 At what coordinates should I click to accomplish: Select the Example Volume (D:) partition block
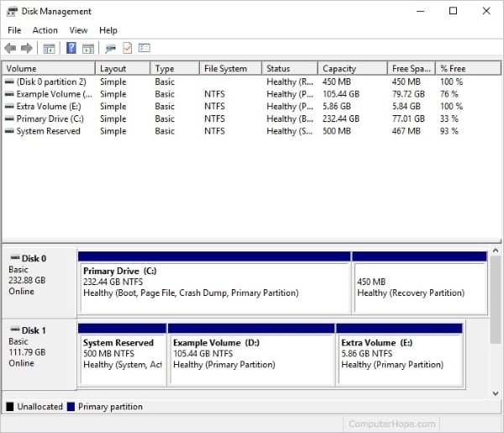click(251, 354)
